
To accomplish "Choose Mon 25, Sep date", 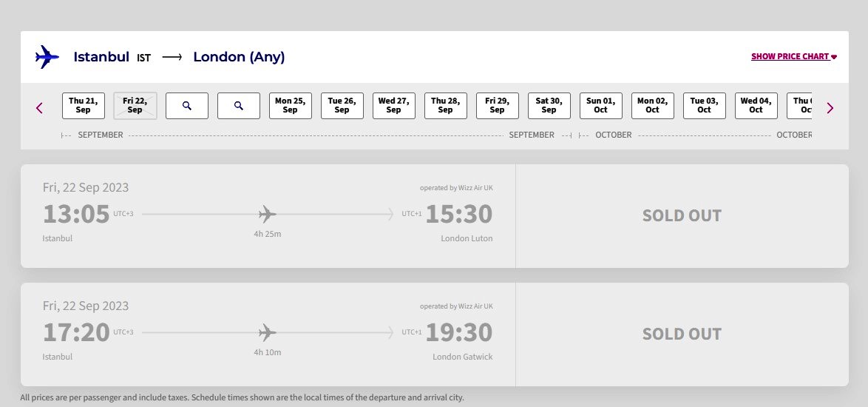I will 291,106.
